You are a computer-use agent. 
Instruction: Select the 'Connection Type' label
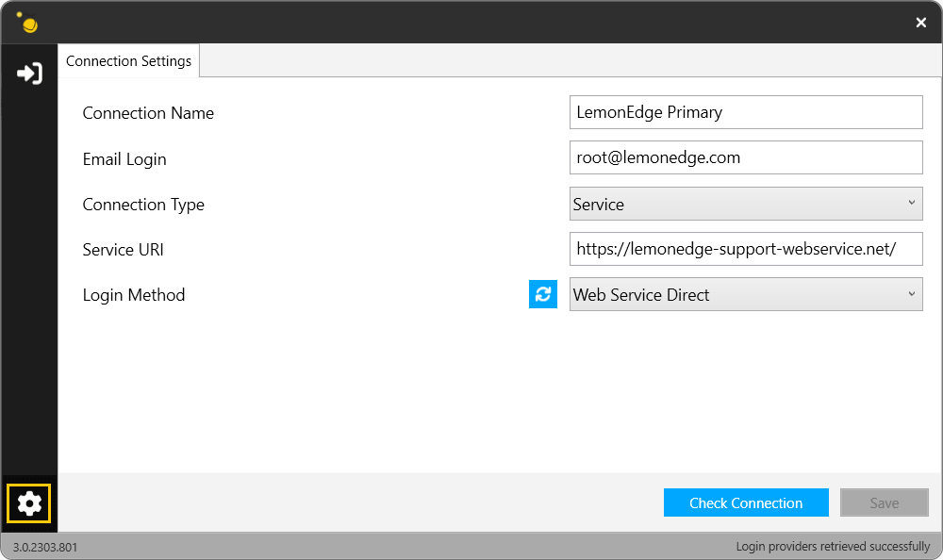143,205
